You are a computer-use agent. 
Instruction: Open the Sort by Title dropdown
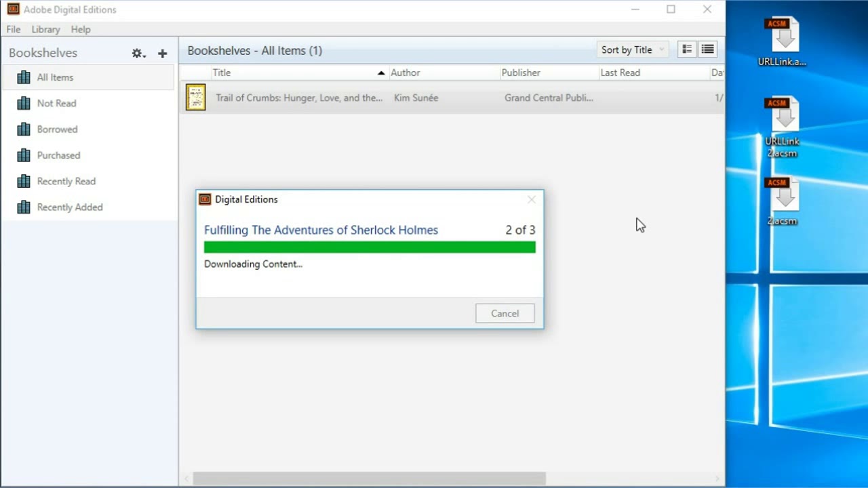tap(632, 49)
